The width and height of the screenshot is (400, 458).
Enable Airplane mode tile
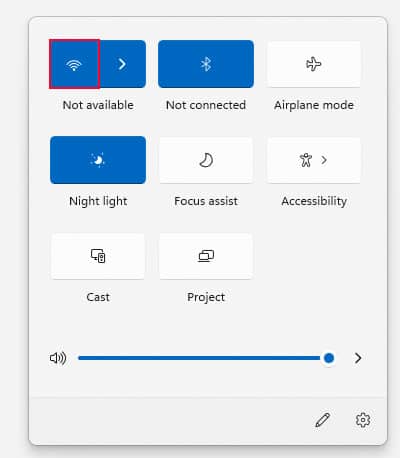click(314, 64)
